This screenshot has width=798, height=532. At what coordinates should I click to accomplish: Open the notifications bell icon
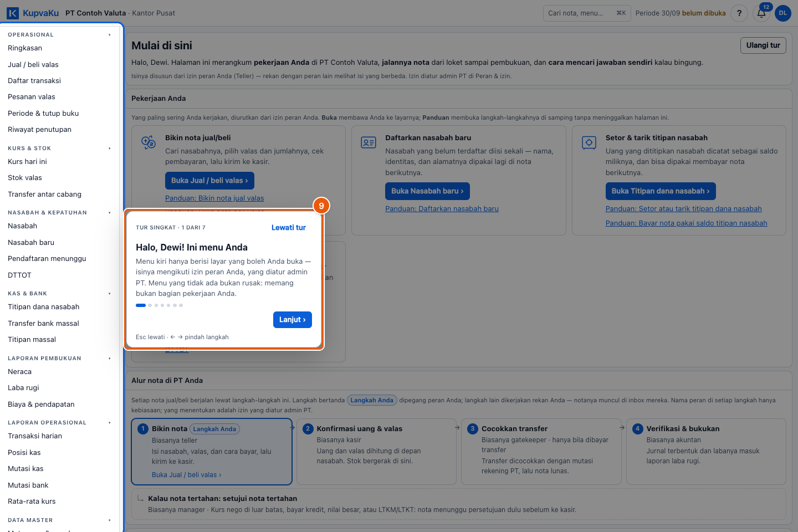click(761, 13)
